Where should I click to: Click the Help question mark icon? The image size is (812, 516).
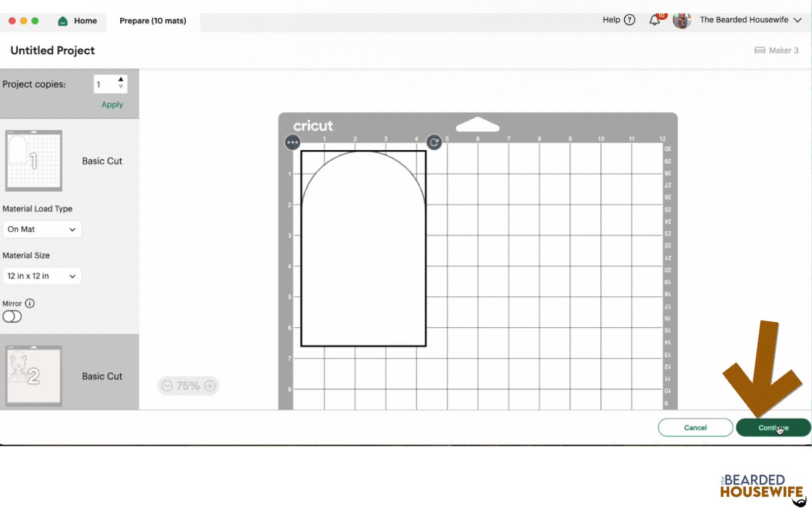tap(629, 20)
